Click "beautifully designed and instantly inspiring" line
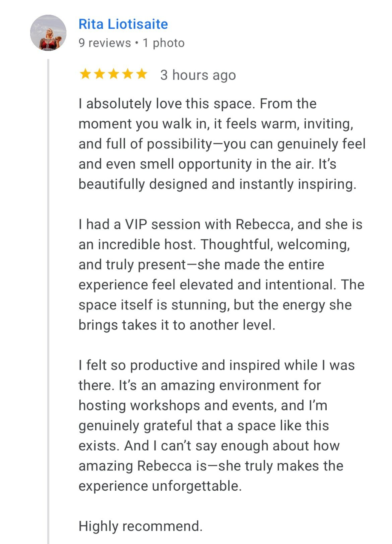 tap(217, 184)
